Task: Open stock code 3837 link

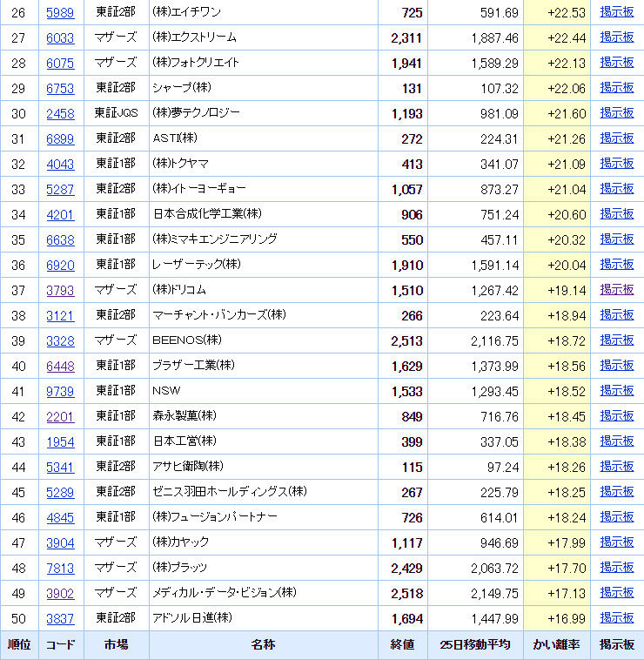Action: (60, 619)
